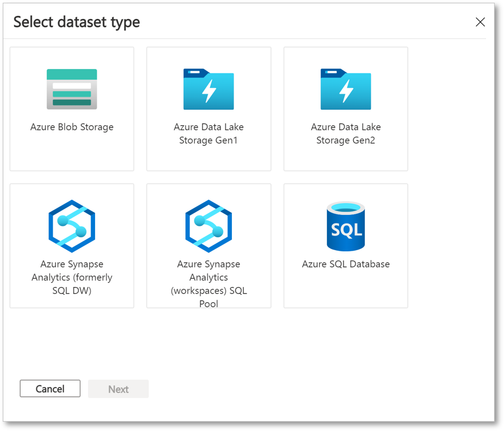
Task: Click the 'Azure Data Lake Storage Gen1' label
Action: pos(209,134)
